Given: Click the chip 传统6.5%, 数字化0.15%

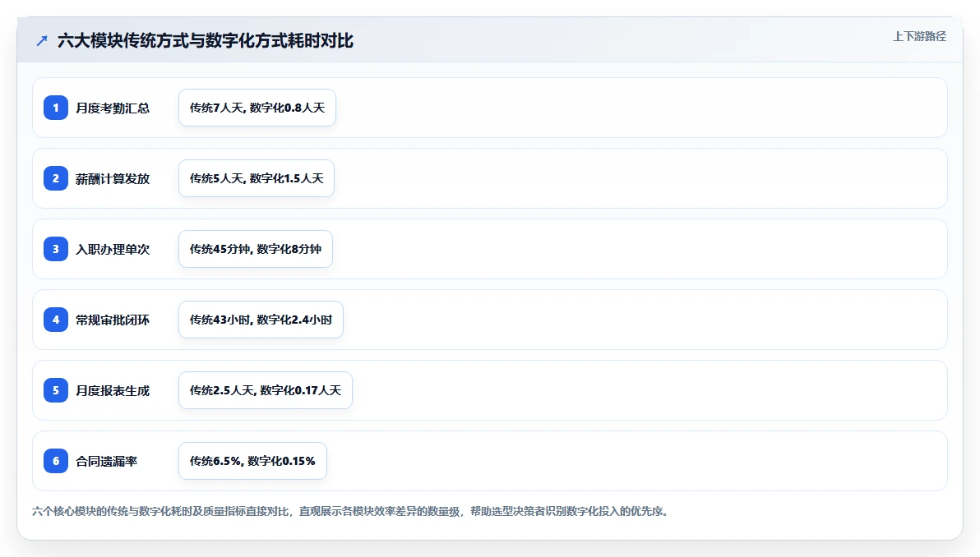Looking at the screenshot, I should (x=252, y=460).
